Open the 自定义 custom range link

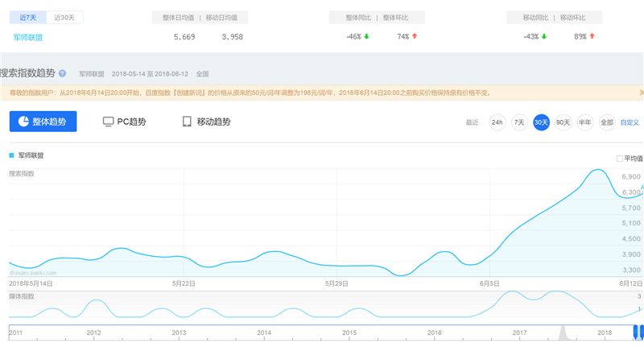tap(630, 122)
